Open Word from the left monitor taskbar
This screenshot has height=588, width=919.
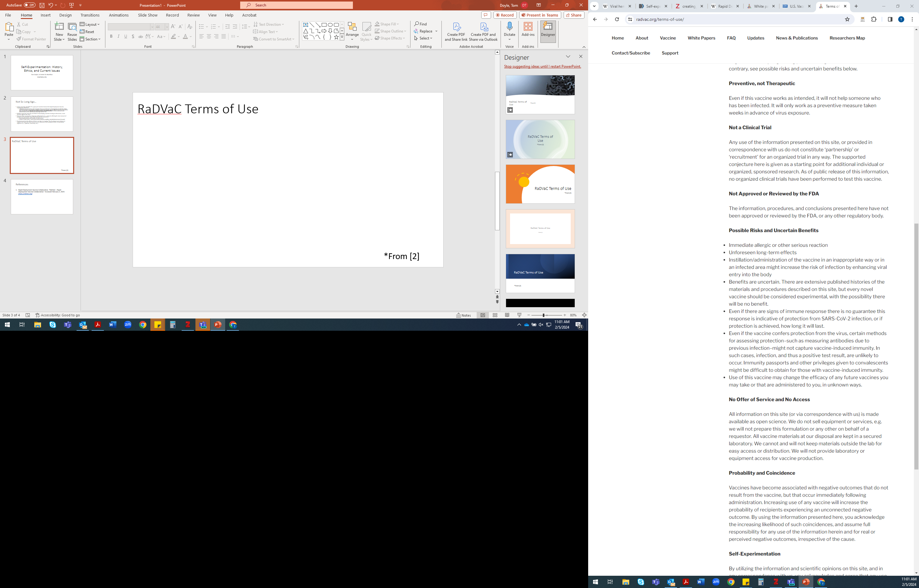click(113, 325)
